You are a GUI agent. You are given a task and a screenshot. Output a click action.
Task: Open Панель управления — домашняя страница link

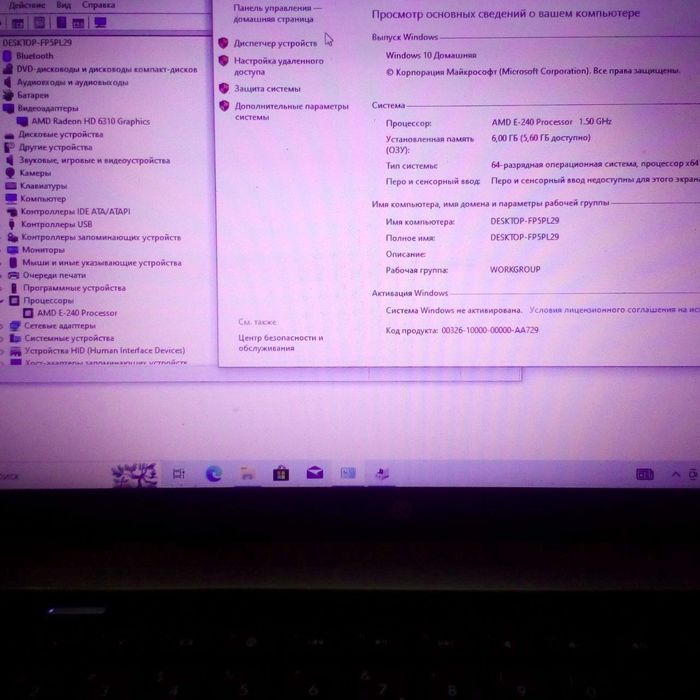[x=277, y=13]
